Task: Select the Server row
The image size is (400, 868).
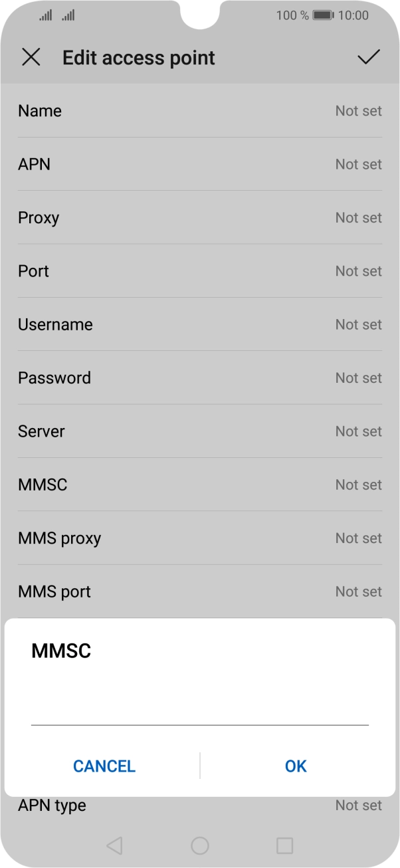Action: point(199,431)
